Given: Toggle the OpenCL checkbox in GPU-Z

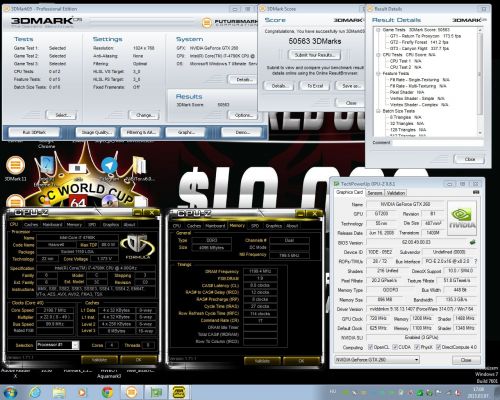Looking at the screenshot, I should [x=370, y=347].
